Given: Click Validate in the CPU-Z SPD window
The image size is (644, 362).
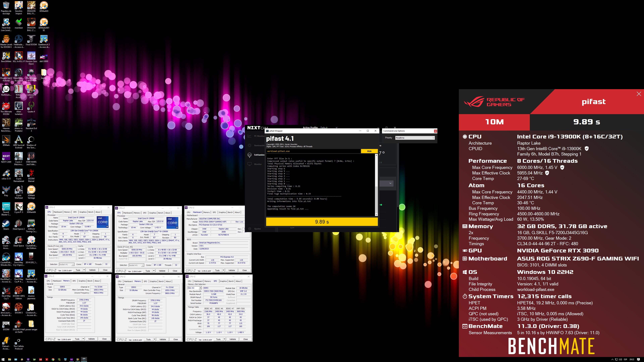Looking at the screenshot, I should pos(232,339).
